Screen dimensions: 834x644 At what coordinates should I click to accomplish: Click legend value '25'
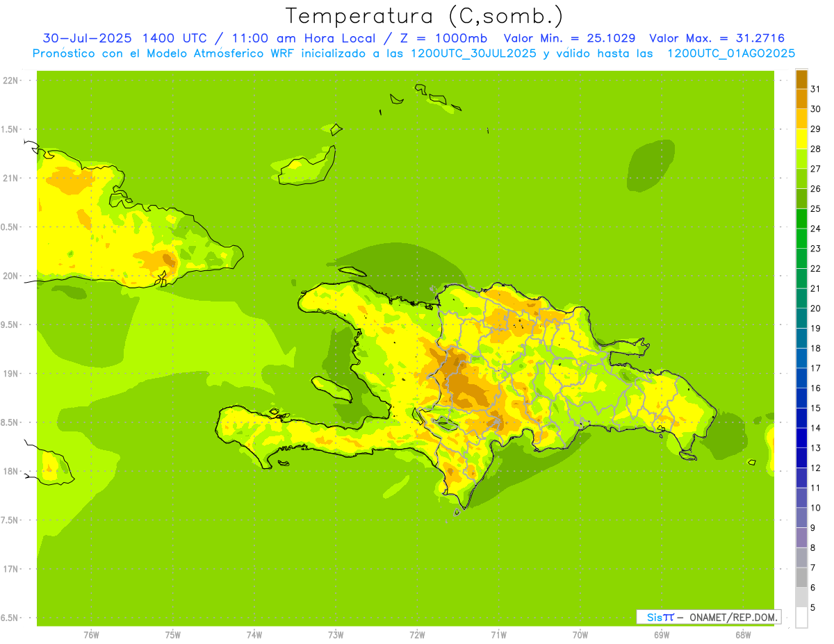[815, 208]
